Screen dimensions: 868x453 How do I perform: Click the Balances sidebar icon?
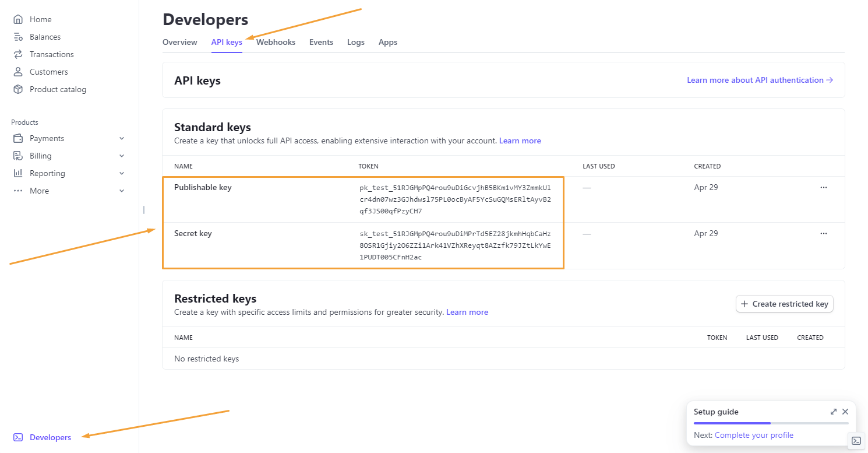18,37
